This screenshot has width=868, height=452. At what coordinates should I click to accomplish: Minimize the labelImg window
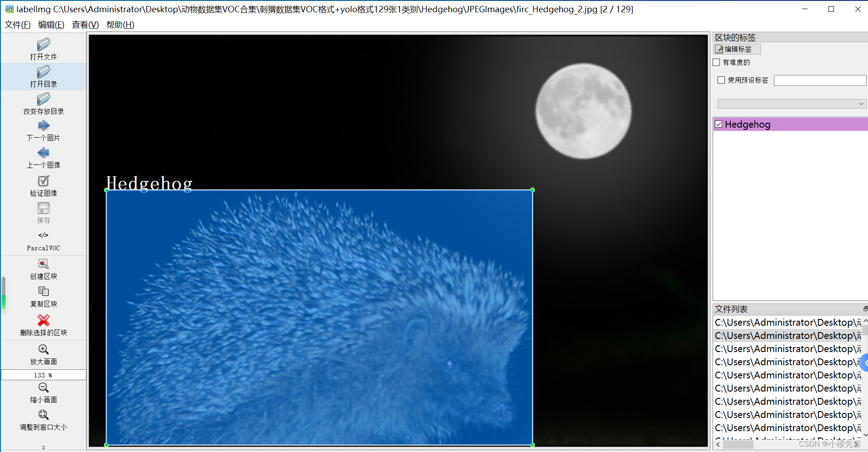tap(805, 9)
